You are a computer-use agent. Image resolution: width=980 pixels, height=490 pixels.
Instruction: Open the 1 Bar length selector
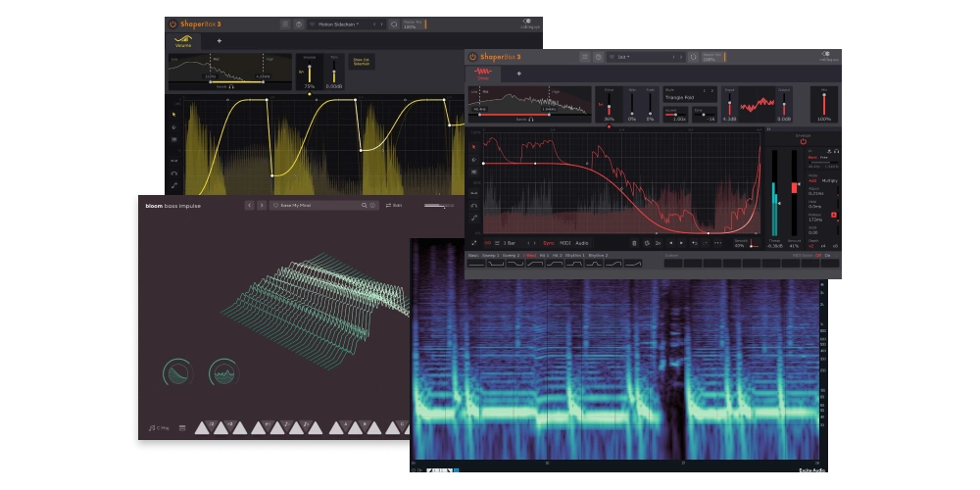coord(509,243)
